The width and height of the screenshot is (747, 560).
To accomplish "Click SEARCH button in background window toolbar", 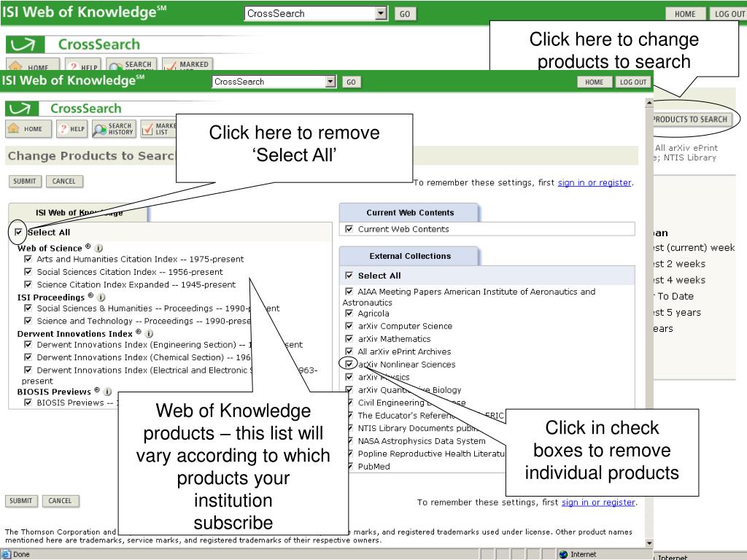I will coord(132,65).
